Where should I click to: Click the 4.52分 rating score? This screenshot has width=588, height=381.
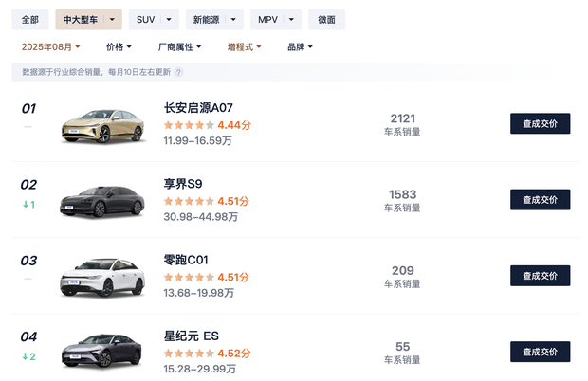pos(234,354)
